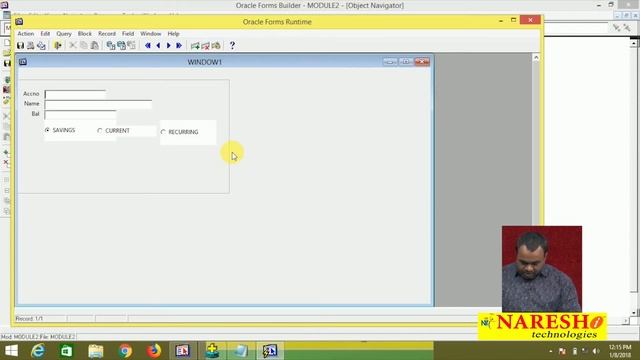Open the Action menu
The height and width of the screenshot is (360, 640).
click(26, 33)
